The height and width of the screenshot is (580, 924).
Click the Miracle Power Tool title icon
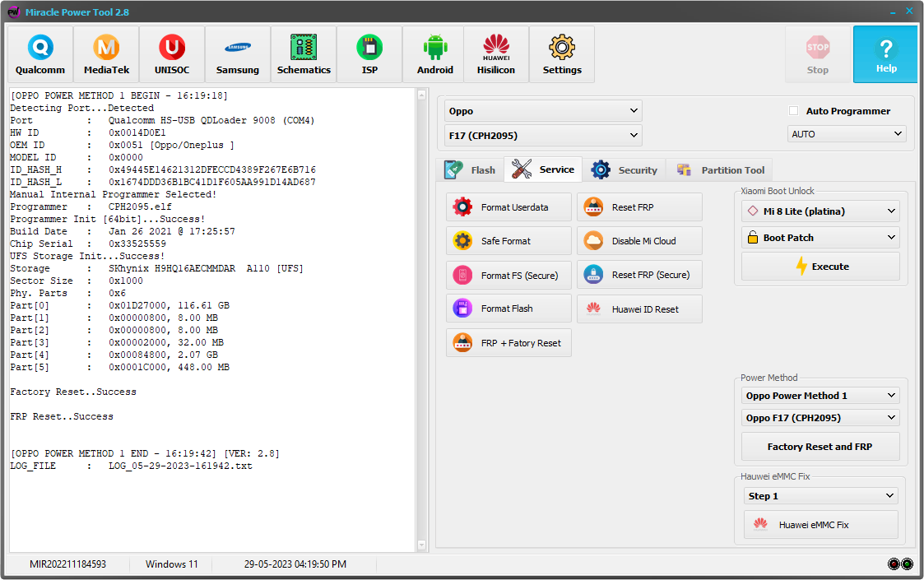tap(13, 12)
